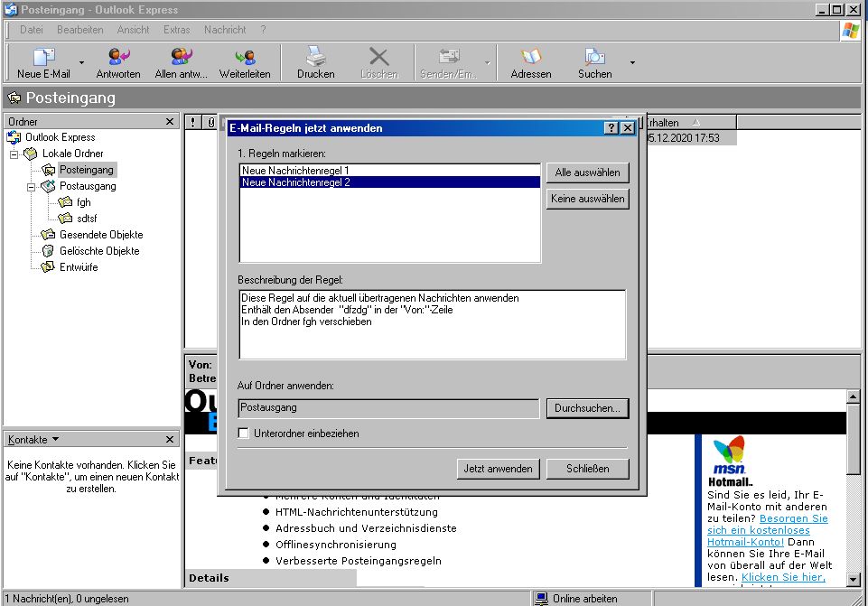
Task: Click scroll down arrow in preview pane
Action: tap(853, 580)
